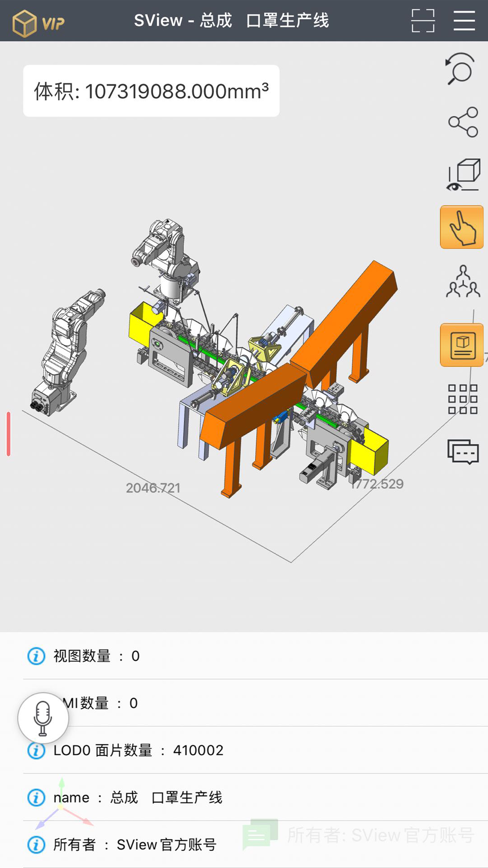Open the cube view display options
The height and width of the screenshot is (868, 488).
tap(463, 175)
